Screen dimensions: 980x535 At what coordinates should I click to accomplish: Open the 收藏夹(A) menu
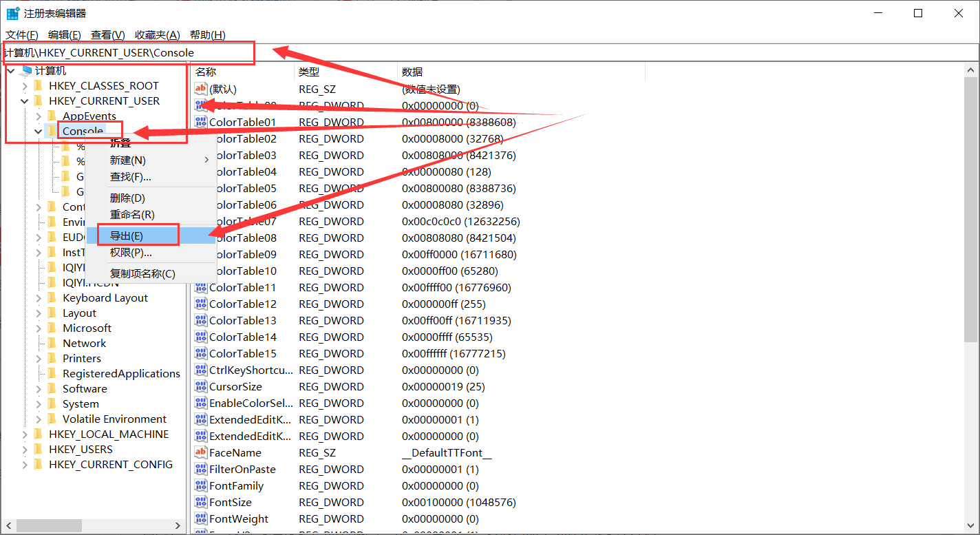pos(158,35)
